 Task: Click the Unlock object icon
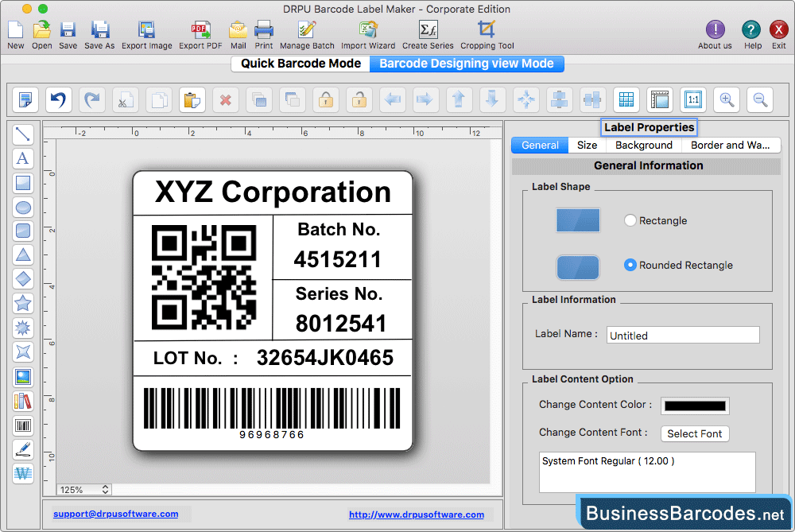359,99
